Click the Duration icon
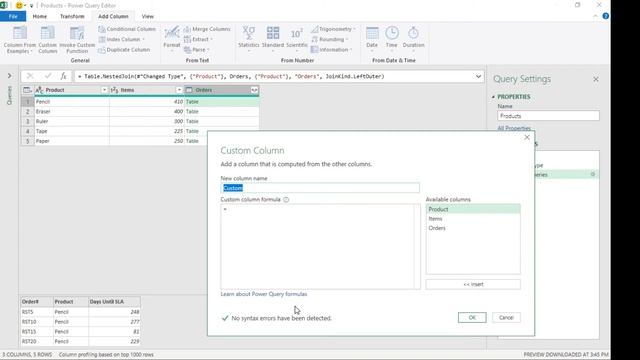The width and height of the screenshot is (640, 360). (x=413, y=33)
